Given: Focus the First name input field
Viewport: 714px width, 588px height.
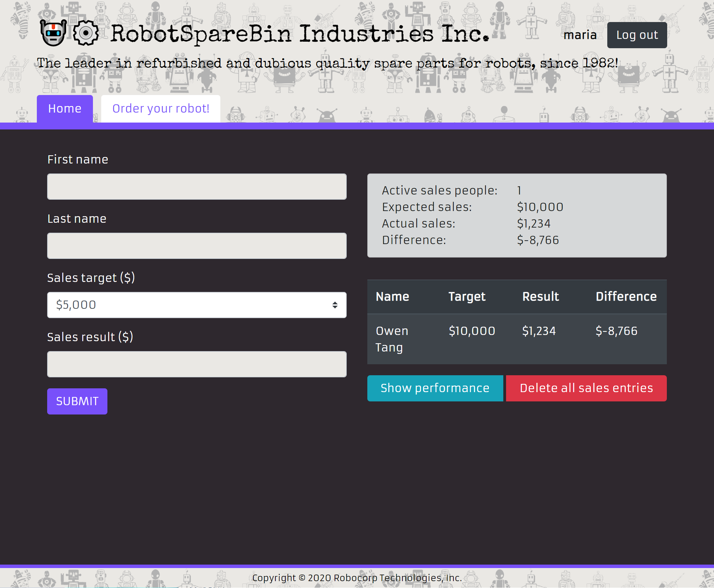Looking at the screenshot, I should point(197,187).
